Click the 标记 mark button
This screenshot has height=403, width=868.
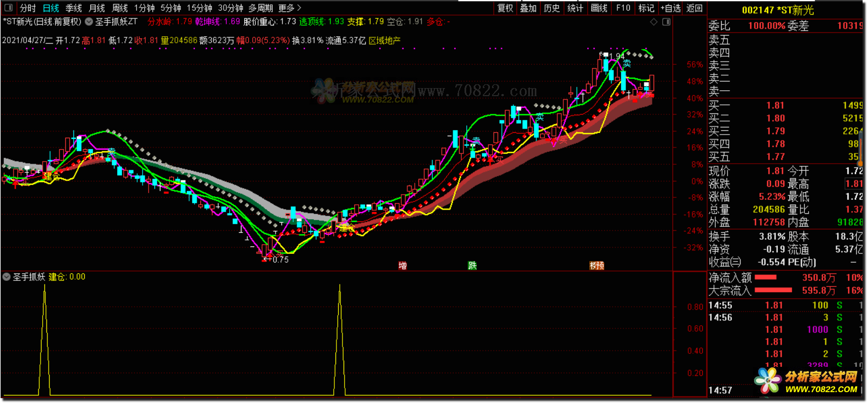click(646, 8)
